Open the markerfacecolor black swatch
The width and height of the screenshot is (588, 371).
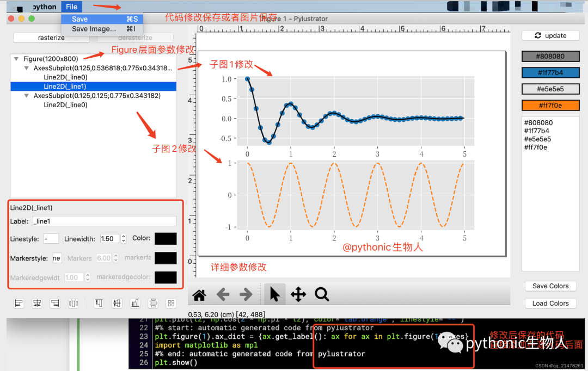[x=166, y=258]
